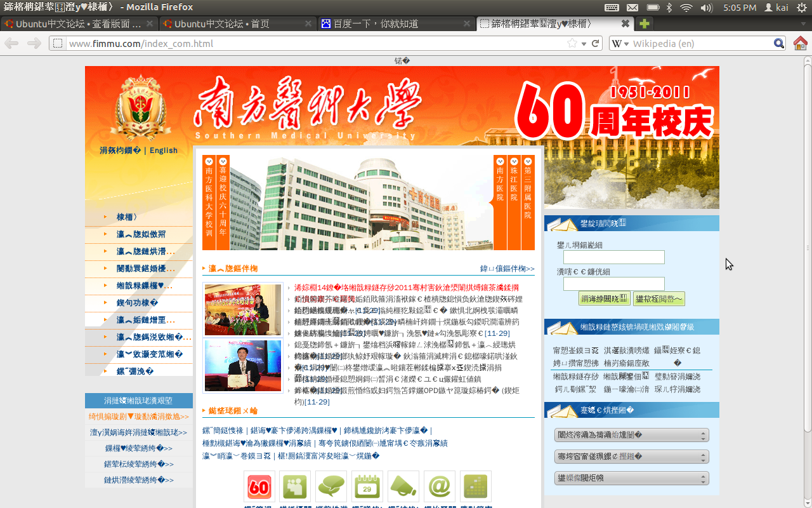
Task: Expand the 南方医科大学校训 banner strip
Action: click(x=209, y=203)
